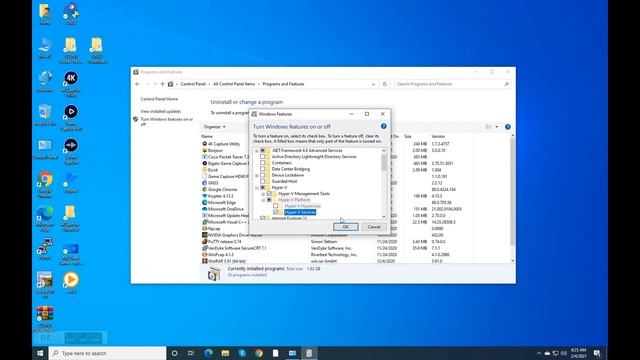The height and width of the screenshot is (360, 640).
Task: Select WinPcap 4.1.3 in the programs list
Action: coord(220,255)
